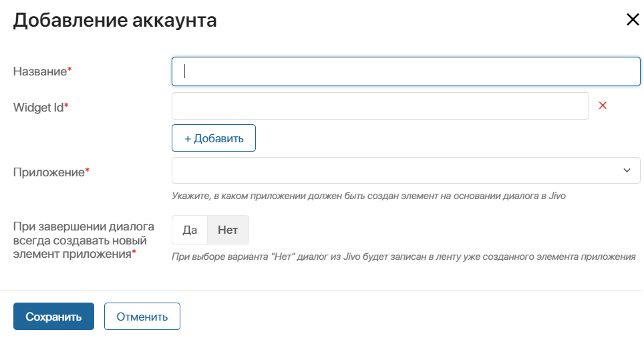The width and height of the screenshot is (644, 338).
Task: Save the account with Сохранить
Action: [54, 316]
